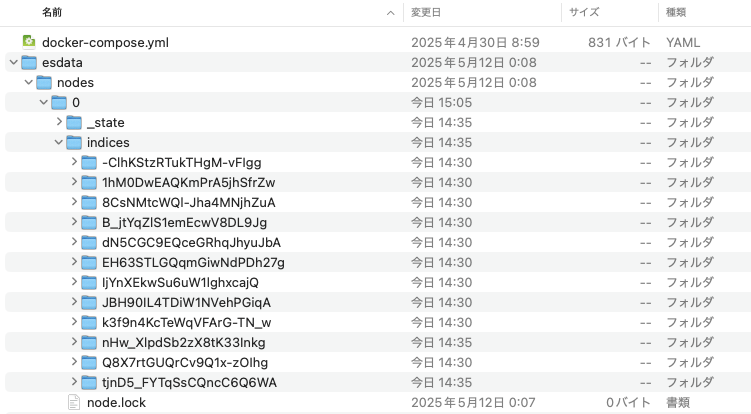This screenshot has height=414, width=751.
Task: Select the JBH90IL4TDiW1NVehPGiqA folder name
Action: tap(186, 303)
